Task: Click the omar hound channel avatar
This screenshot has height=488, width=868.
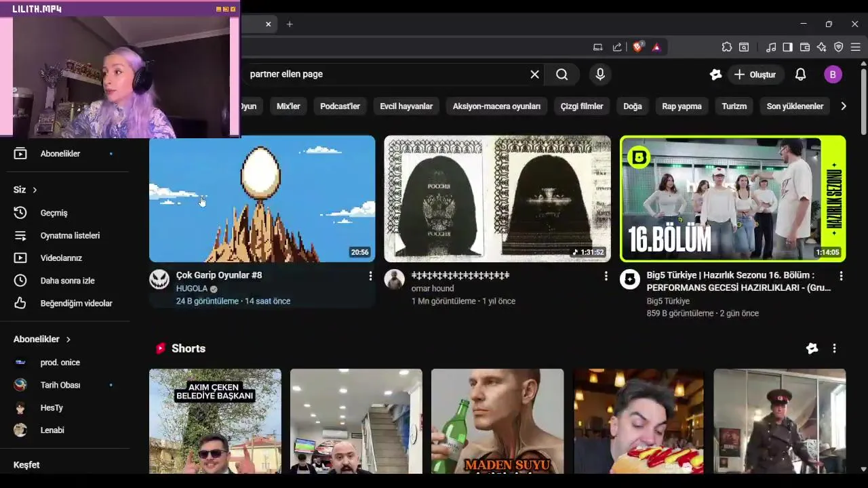Action: (395, 279)
